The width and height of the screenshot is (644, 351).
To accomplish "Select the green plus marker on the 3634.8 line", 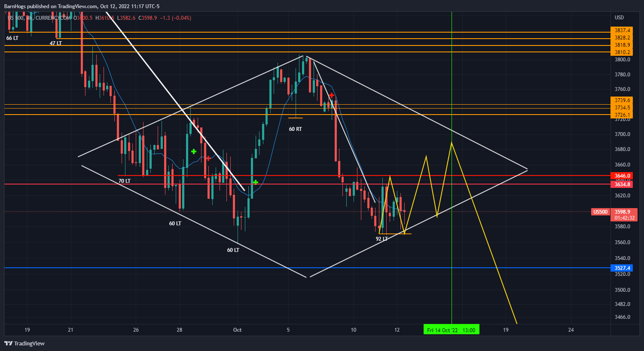I will click(x=256, y=182).
